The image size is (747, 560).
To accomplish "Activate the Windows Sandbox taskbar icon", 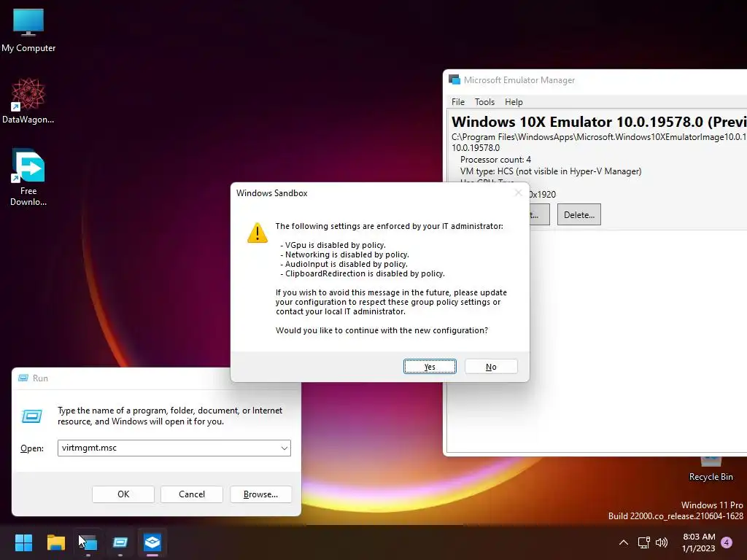I will point(152,542).
